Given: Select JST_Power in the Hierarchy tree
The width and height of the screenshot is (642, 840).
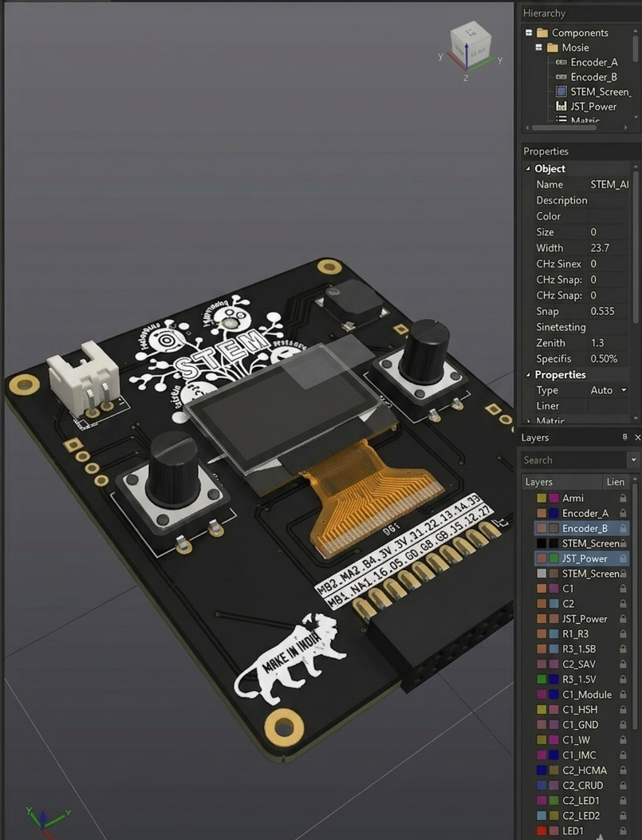Looking at the screenshot, I should [593, 106].
